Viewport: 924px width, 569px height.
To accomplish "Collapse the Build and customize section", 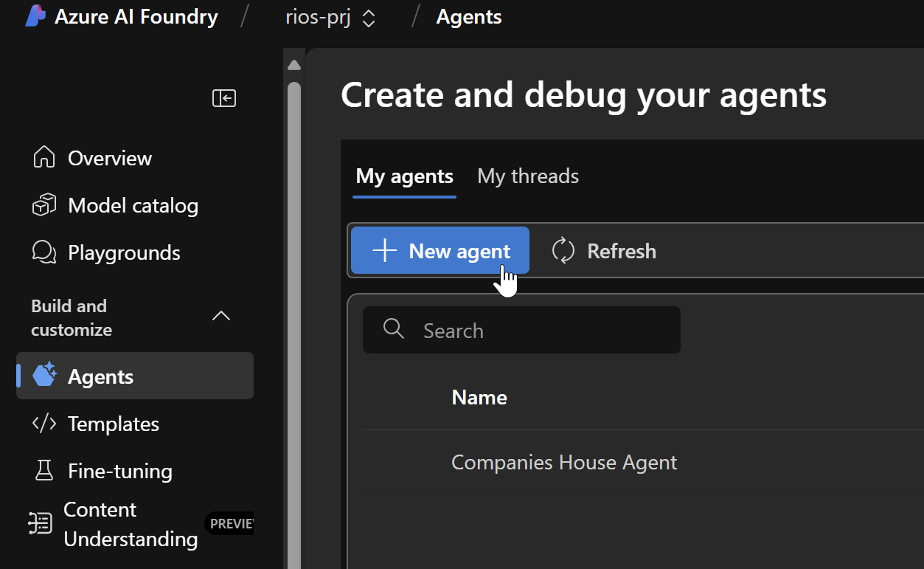I will coord(221,316).
